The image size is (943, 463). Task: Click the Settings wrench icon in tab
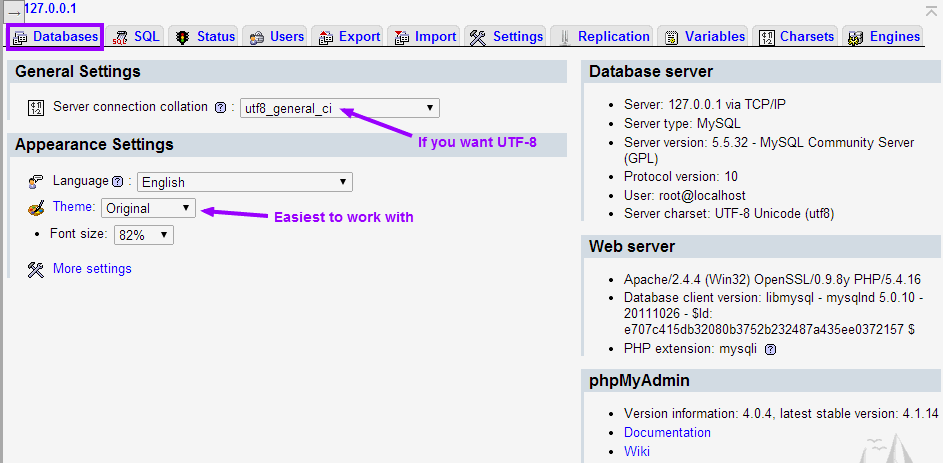[x=478, y=38]
